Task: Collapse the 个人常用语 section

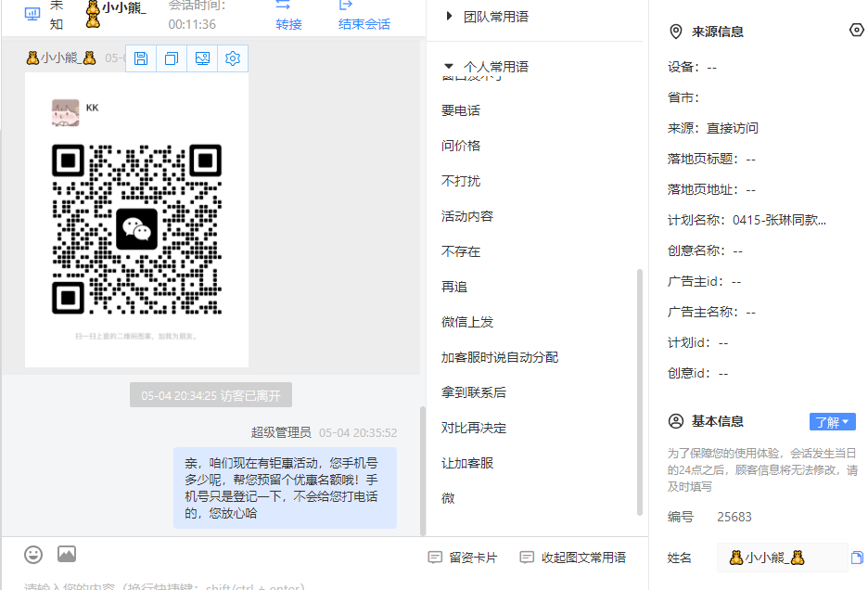Action: [486, 67]
